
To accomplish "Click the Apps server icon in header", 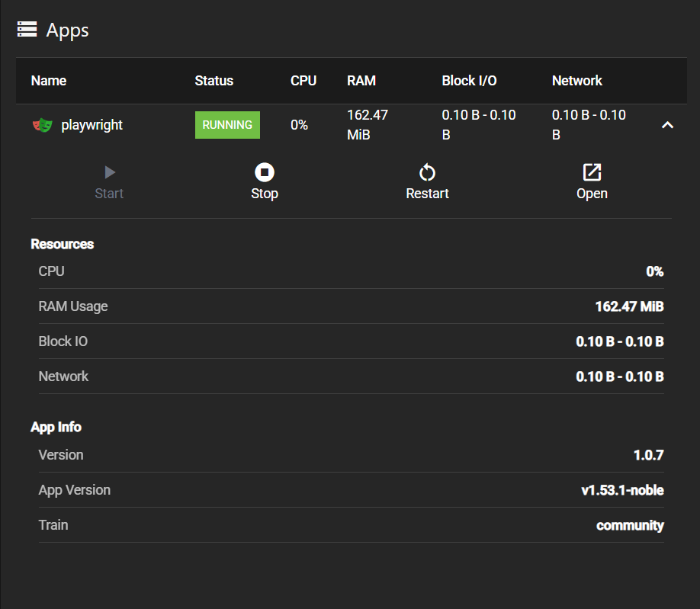I will pos(27,30).
